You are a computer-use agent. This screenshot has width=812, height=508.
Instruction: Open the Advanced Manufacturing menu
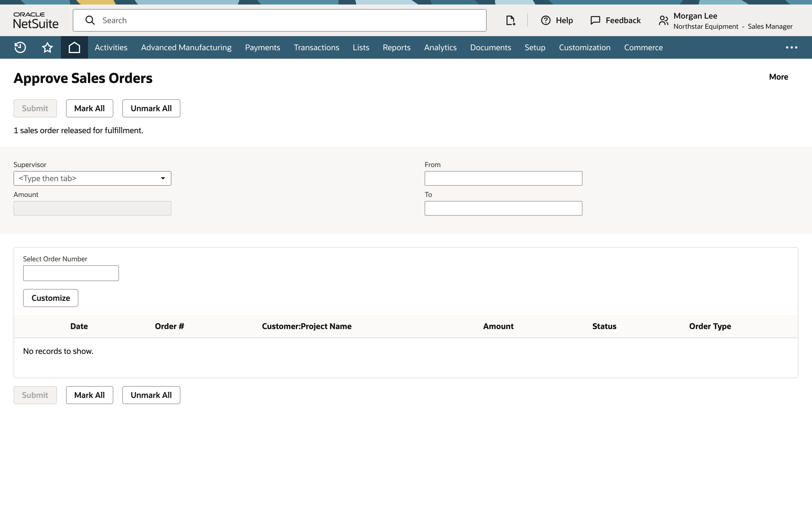(186, 47)
